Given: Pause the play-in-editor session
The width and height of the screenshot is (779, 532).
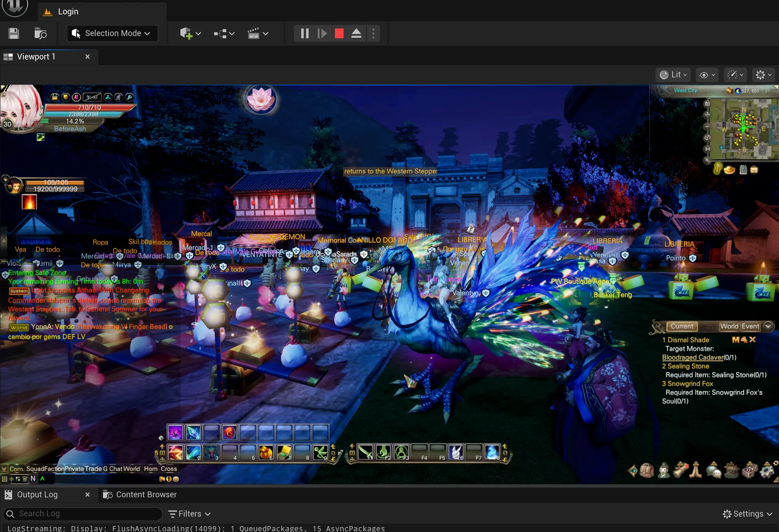Looking at the screenshot, I should (x=305, y=34).
